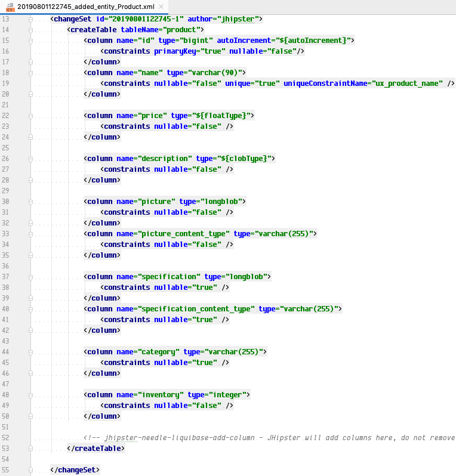The width and height of the screenshot is (456, 476).
Task: Click the primaryKey attribute on line 16
Action: click(x=190, y=51)
